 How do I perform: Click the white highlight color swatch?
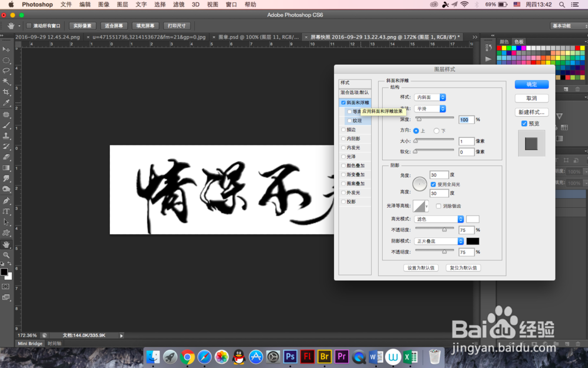pyautogui.click(x=473, y=219)
